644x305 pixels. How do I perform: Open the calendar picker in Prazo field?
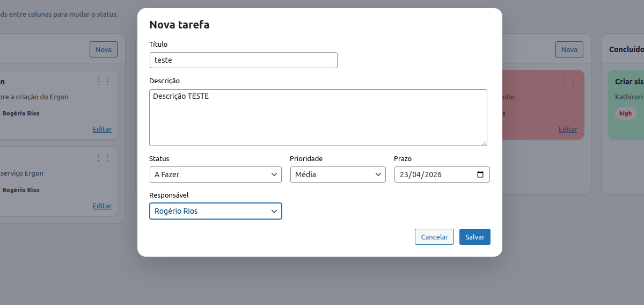coord(480,175)
